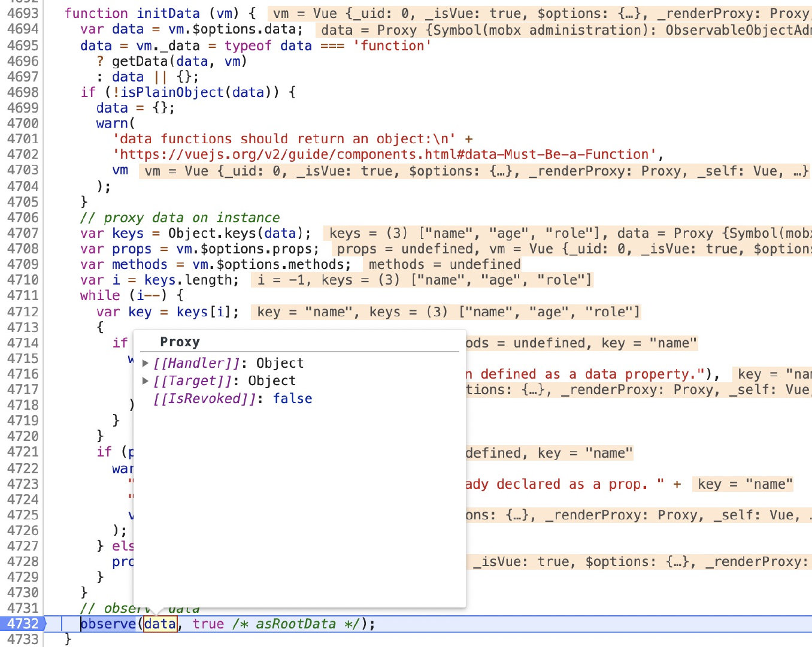Toggle a breakpoint on line number 4698
812x647 pixels.
click(22, 92)
